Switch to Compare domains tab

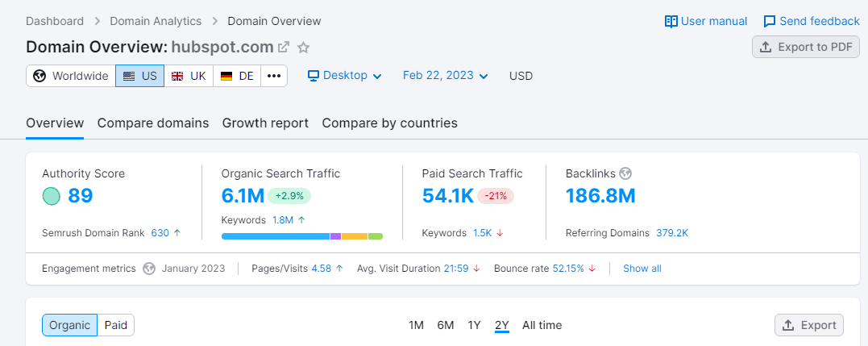click(153, 123)
